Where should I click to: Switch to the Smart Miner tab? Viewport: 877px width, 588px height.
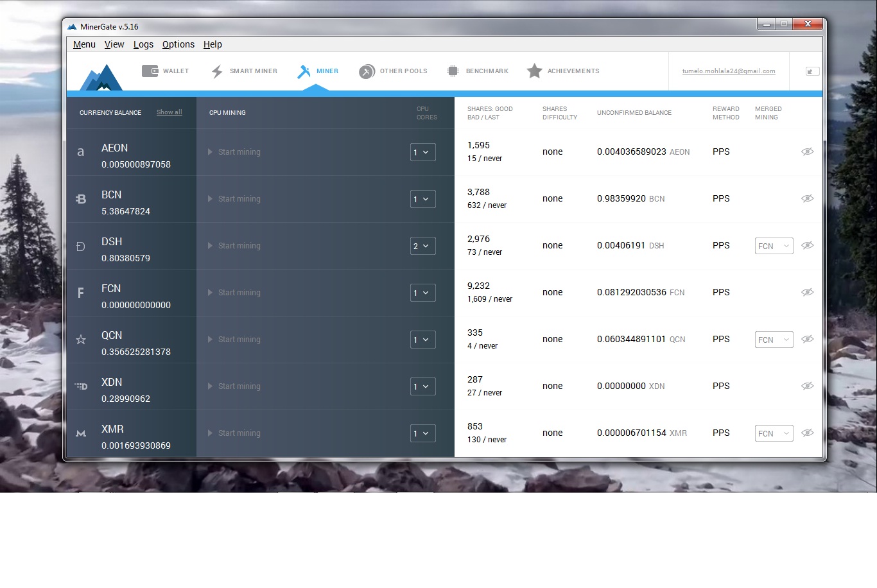pyautogui.click(x=244, y=71)
